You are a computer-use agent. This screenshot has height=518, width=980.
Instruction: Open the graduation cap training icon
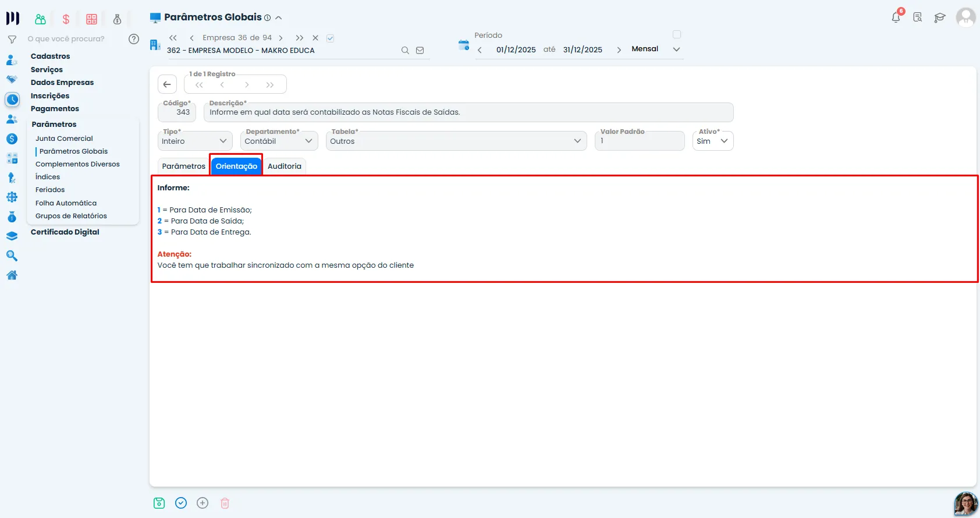click(x=940, y=17)
